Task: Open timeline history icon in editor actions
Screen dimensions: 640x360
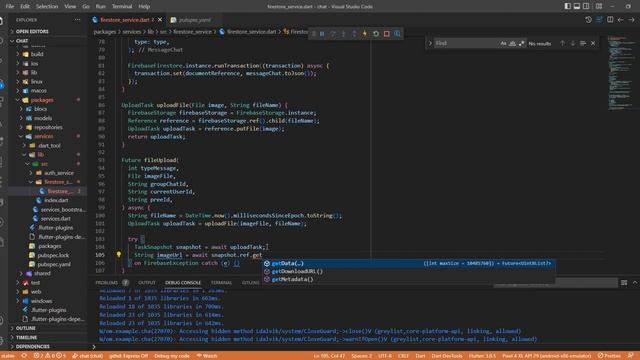Action: pos(588,20)
